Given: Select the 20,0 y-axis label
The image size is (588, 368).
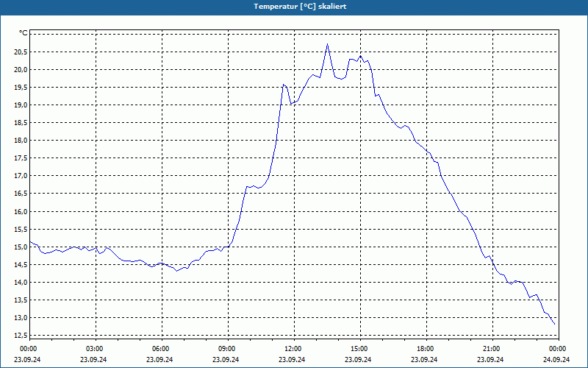Looking at the screenshot, I should point(21,69).
